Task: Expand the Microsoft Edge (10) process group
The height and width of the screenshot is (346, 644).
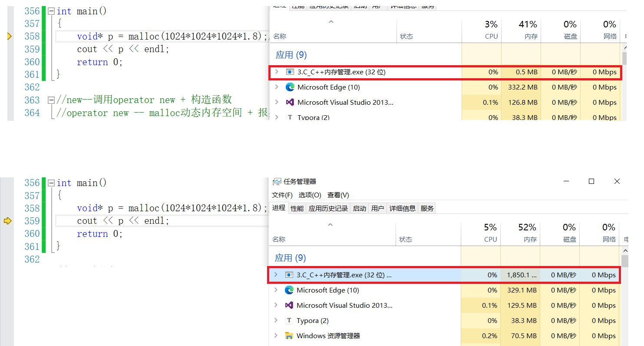Action: pyautogui.click(x=277, y=290)
